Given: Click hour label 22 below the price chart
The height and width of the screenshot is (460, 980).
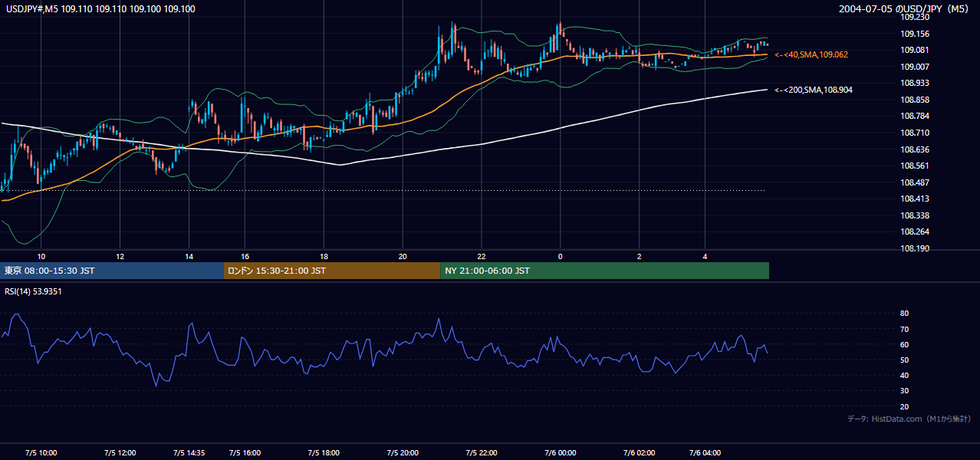Looking at the screenshot, I should (x=482, y=256).
